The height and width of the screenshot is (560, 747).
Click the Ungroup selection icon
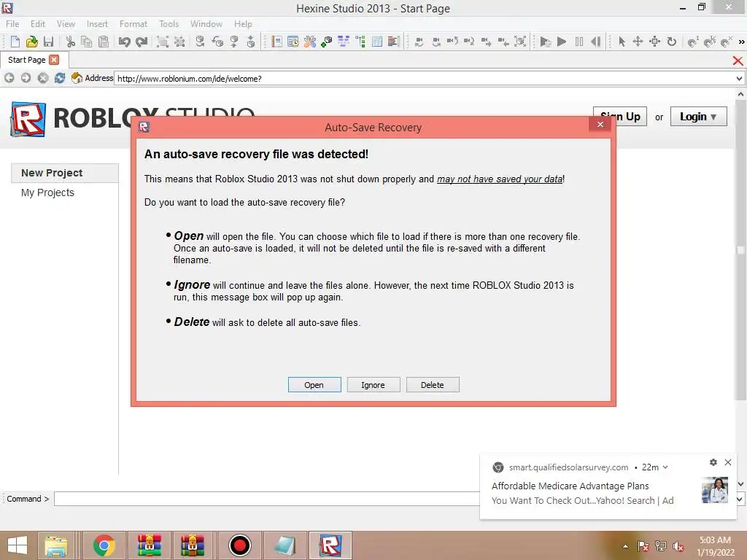[179, 42]
